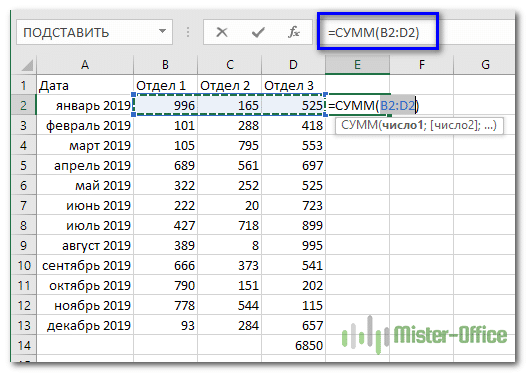Click cell январь 2019
This screenshot has height=373, width=526.
(x=85, y=105)
